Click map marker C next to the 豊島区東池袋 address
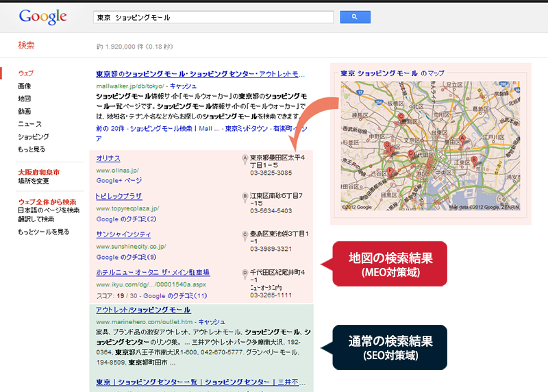This screenshot has width=548, height=392. [x=245, y=235]
